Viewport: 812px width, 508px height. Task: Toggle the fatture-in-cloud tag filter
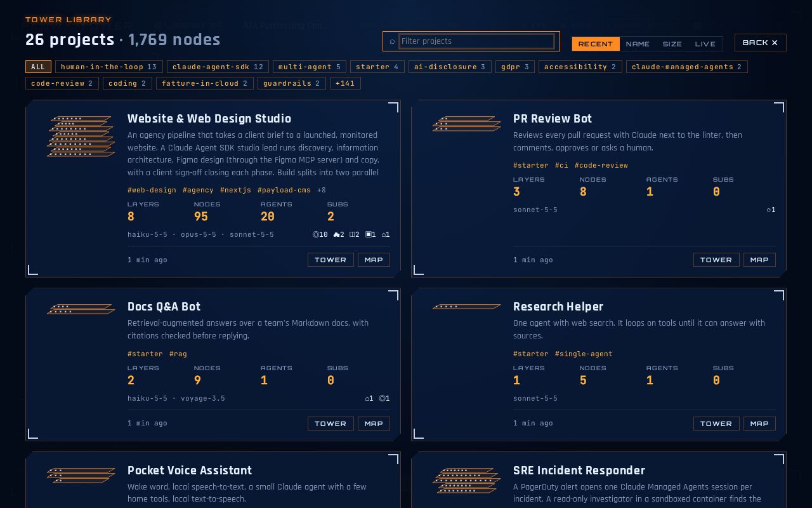[x=205, y=83]
